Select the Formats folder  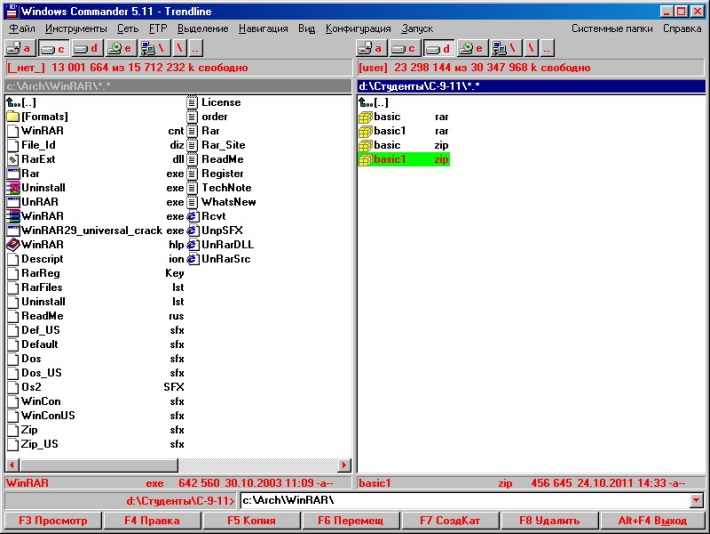click(38, 117)
